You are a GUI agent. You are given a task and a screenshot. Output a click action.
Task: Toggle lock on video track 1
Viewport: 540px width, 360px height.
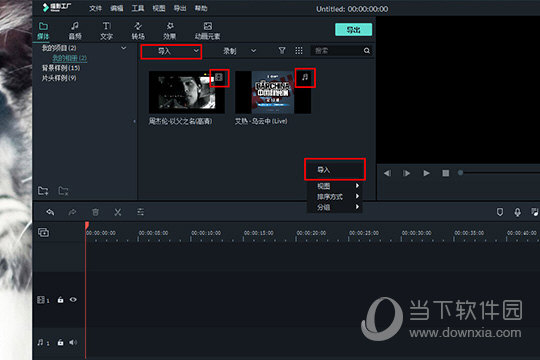pos(60,300)
